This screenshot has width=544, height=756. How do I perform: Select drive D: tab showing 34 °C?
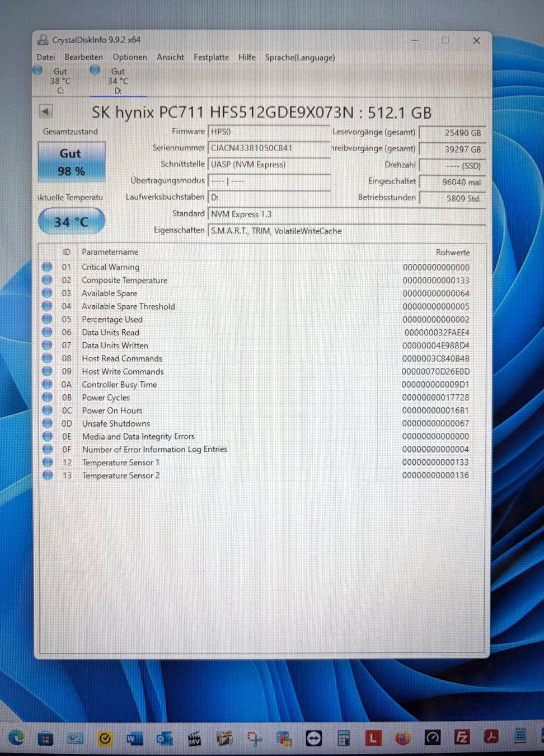click(117, 81)
